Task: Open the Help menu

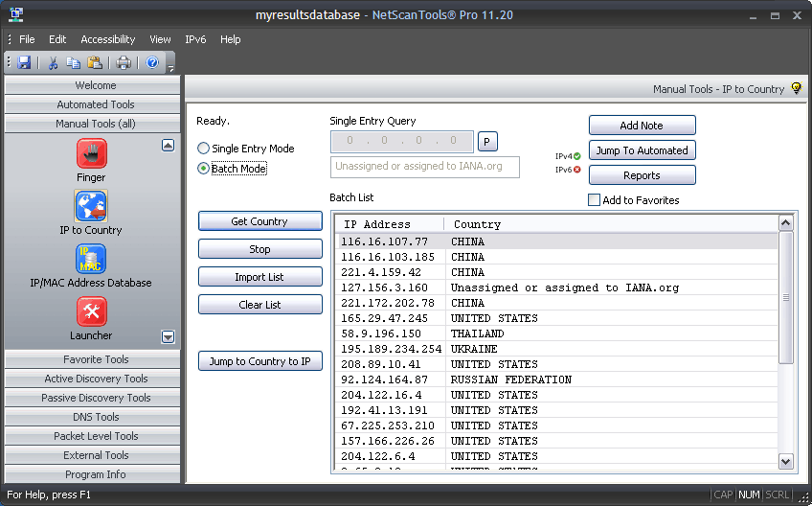Action: point(231,39)
